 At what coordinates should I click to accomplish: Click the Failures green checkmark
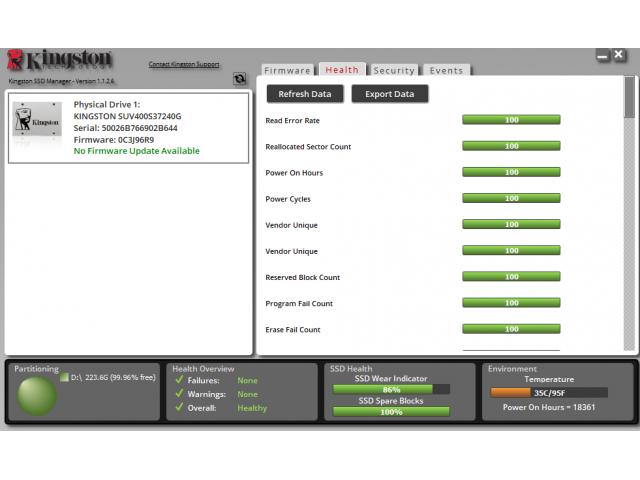click(179, 380)
